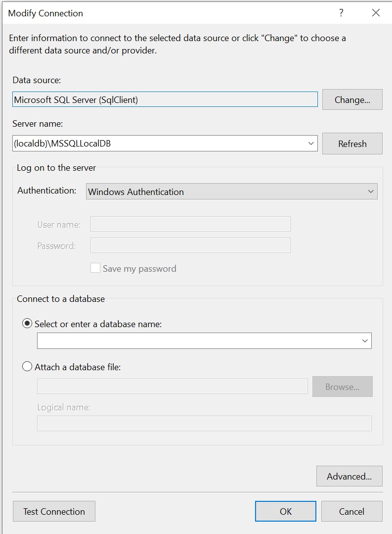Open the help icon in title bar
This screenshot has height=534, width=392.
(x=341, y=13)
